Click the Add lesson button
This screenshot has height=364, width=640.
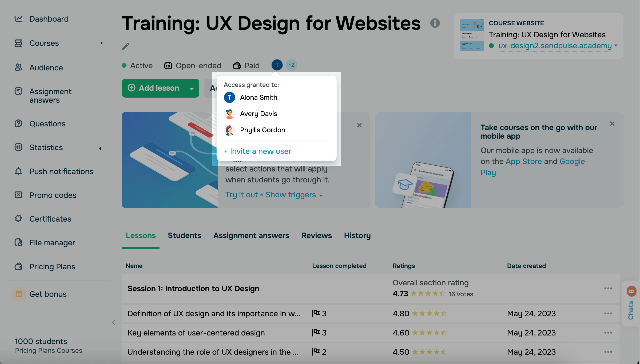[x=154, y=88]
